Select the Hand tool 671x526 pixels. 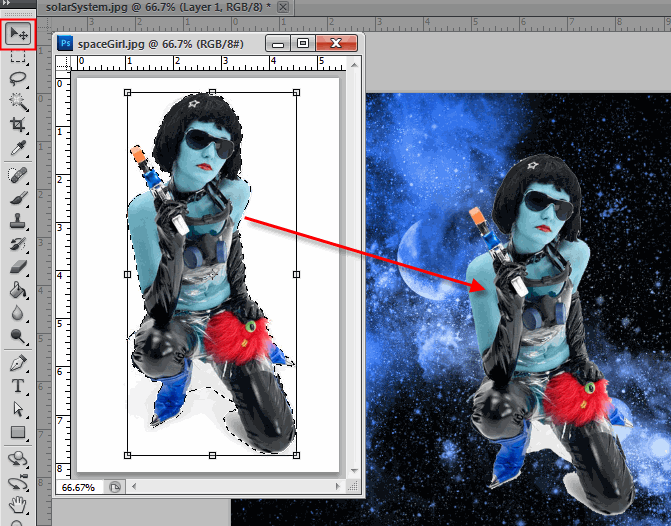coord(18,505)
